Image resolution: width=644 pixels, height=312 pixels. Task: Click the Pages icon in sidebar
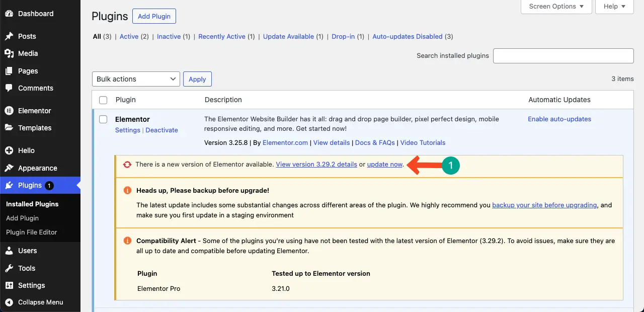9,71
